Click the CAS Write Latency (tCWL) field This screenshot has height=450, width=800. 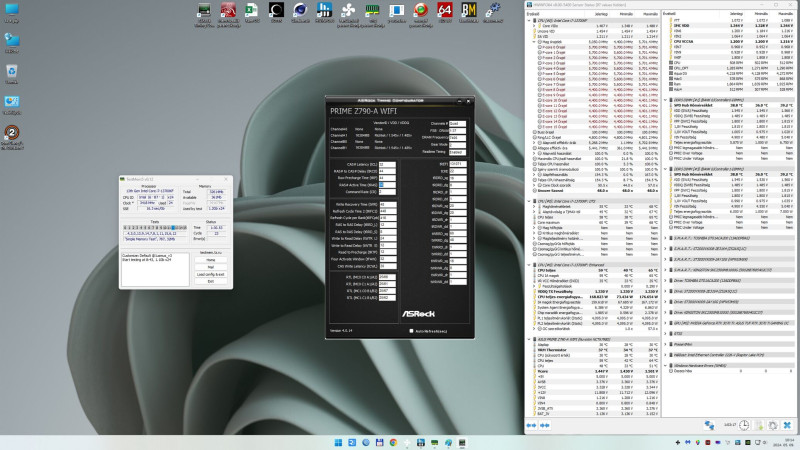click(388, 266)
